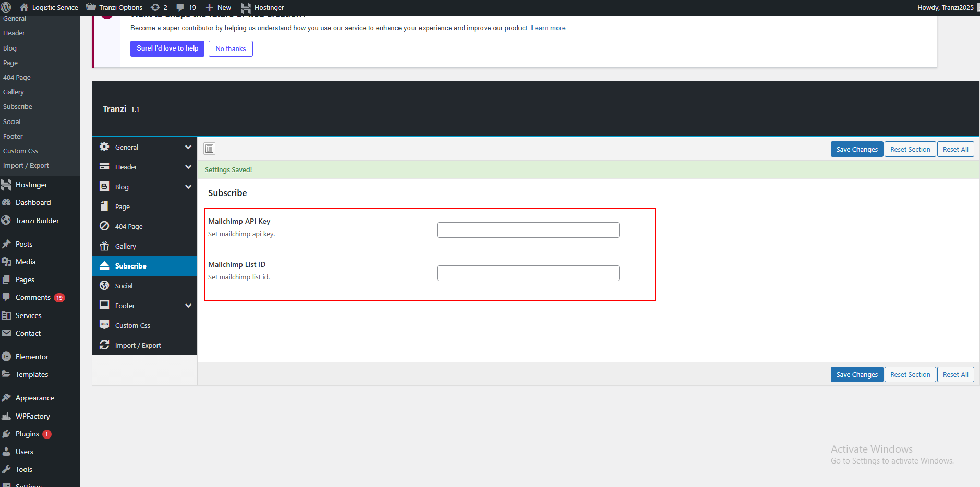Click the updates icon showing 2 in admin bar

(155, 7)
